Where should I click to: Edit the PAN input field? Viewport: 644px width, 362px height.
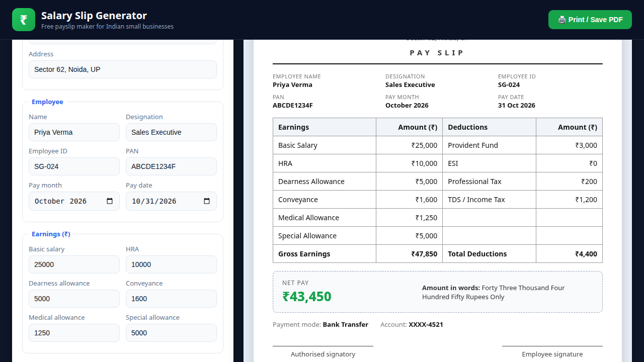pyautogui.click(x=171, y=166)
